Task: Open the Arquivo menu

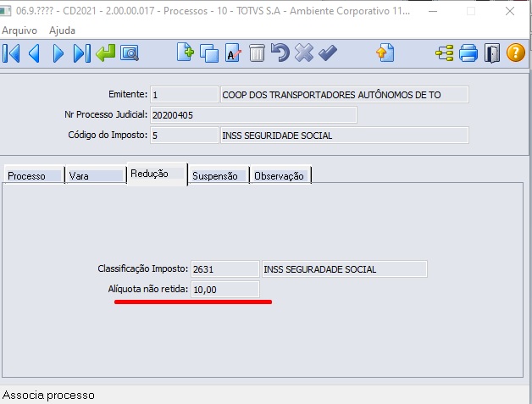Action: pyautogui.click(x=19, y=30)
